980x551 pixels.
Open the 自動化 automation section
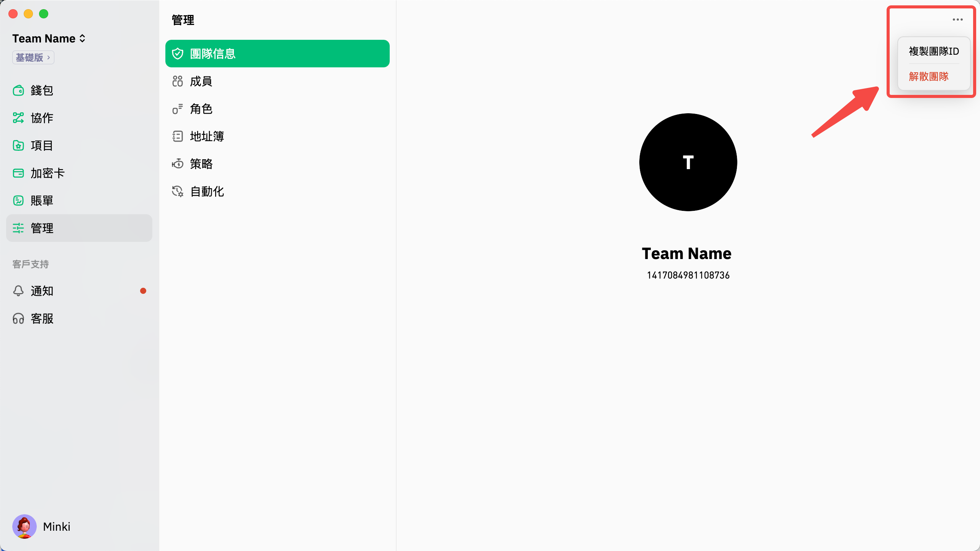[207, 192]
